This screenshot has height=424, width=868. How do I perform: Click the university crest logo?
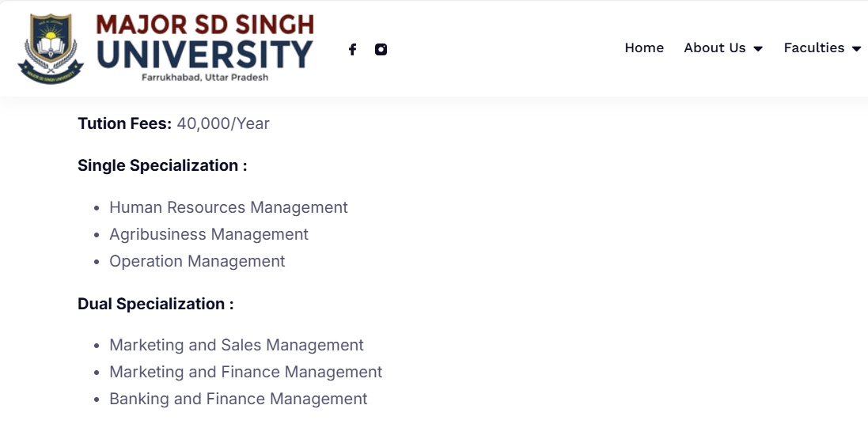pos(51,48)
